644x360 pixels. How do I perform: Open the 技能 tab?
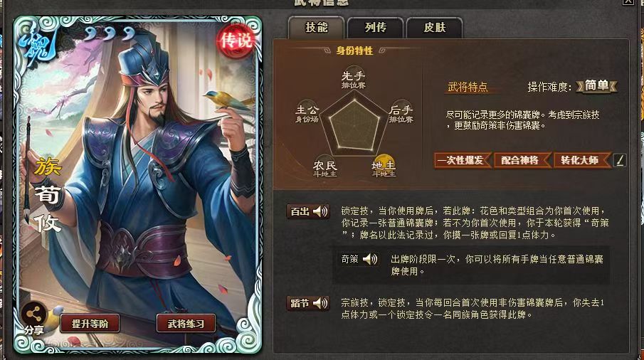316,28
